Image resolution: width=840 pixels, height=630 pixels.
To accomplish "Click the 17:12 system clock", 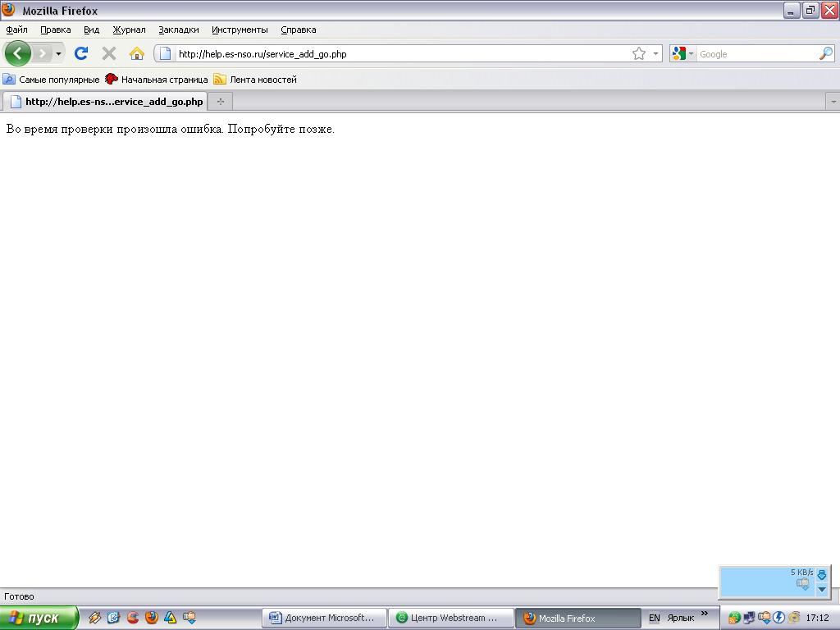I will coord(817,618).
